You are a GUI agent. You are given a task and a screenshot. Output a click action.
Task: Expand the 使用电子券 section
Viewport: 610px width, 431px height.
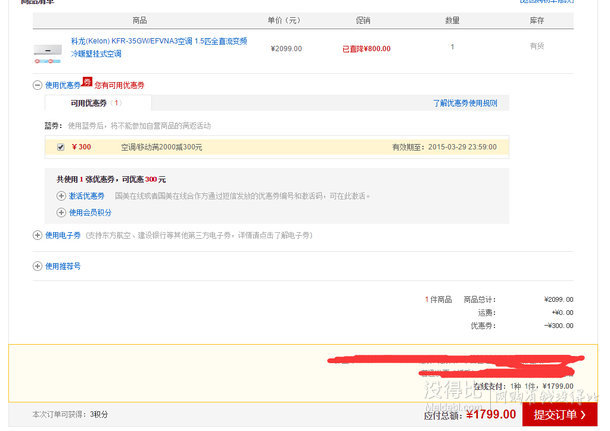pos(37,235)
